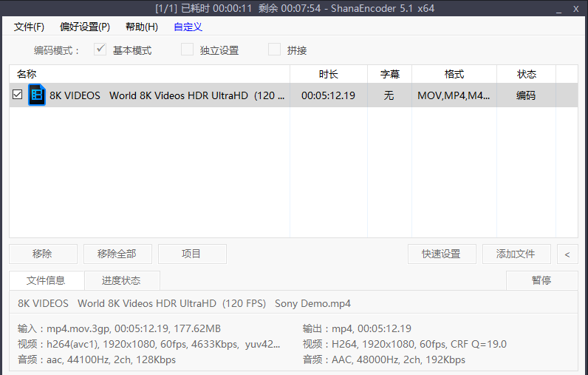Click the 时长 column header
The image size is (588, 375).
329,74
